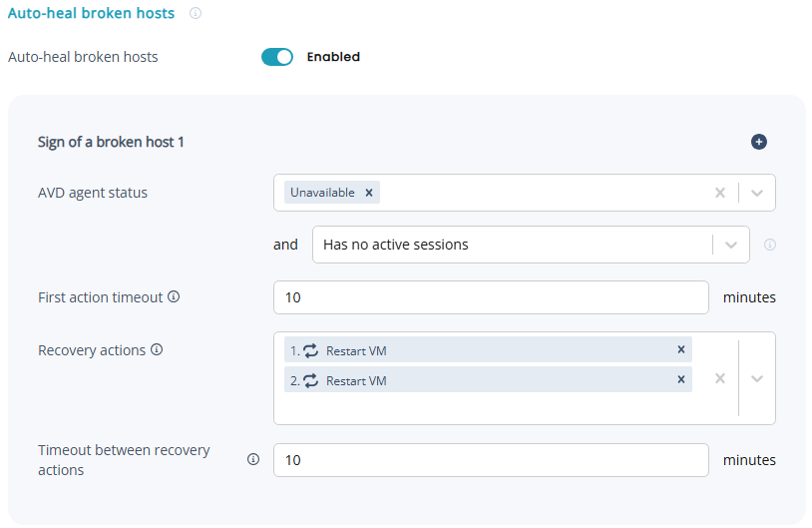Add another broken host sign with plus icon
This screenshot has height=528, width=812.
[758, 142]
